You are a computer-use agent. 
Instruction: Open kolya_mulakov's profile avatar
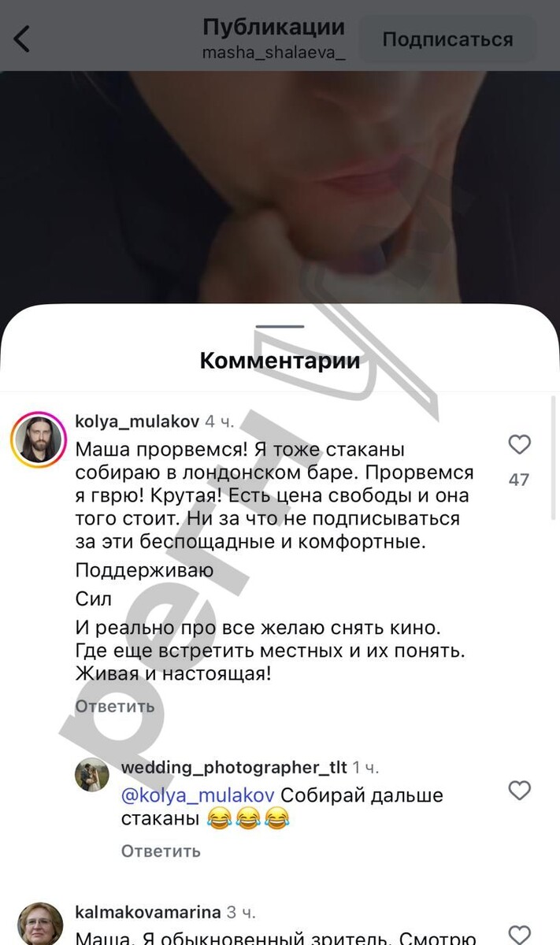[38, 439]
